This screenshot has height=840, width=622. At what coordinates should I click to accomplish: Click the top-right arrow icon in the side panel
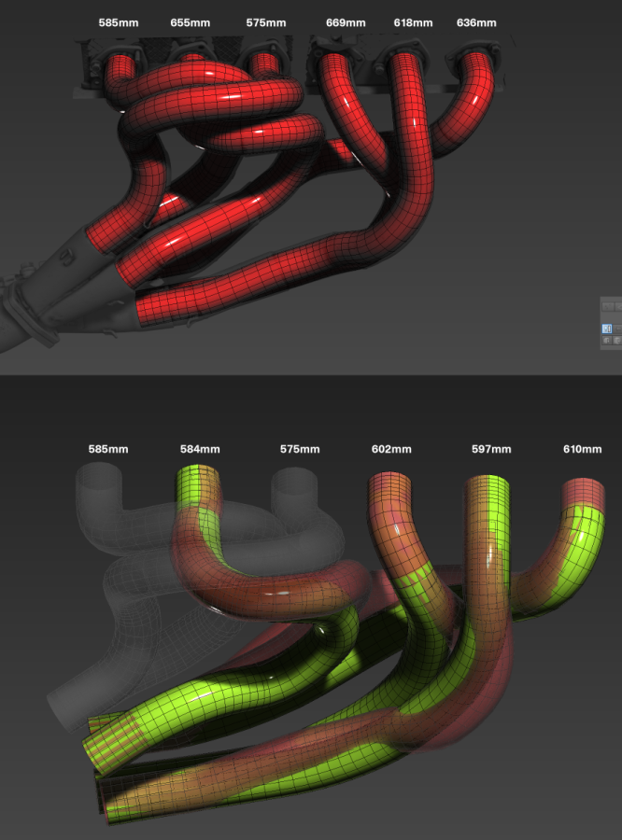pyautogui.click(x=618, y=306)
